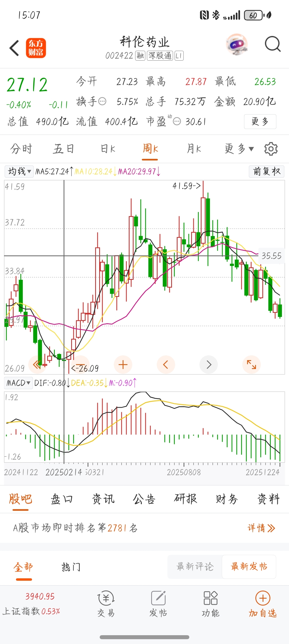Tap the MA10:28.24 readout
This screenshot has height=644, width=289.
pos(95,171)
